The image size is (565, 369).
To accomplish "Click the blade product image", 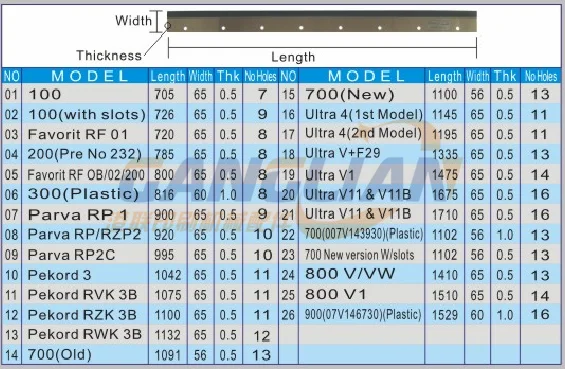I will pos(321,22).
